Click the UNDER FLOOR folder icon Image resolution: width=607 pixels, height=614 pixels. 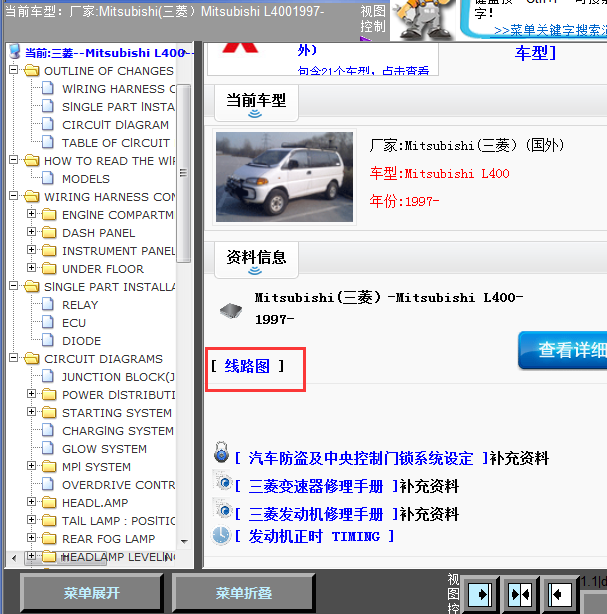click(x=49, y=269)
